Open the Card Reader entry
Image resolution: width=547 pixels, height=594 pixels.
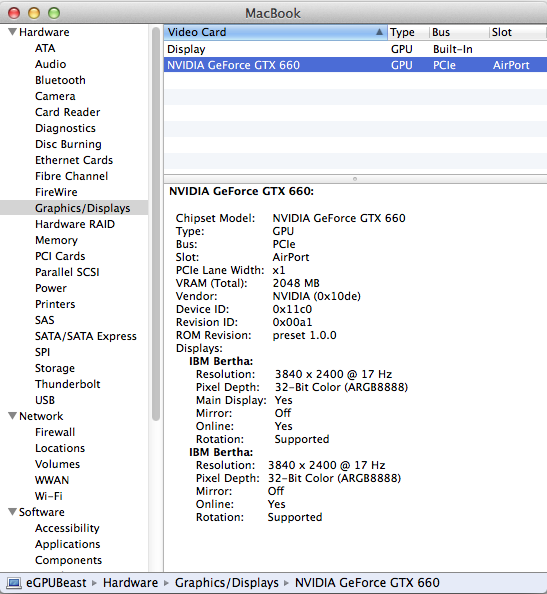coord(67,112)
